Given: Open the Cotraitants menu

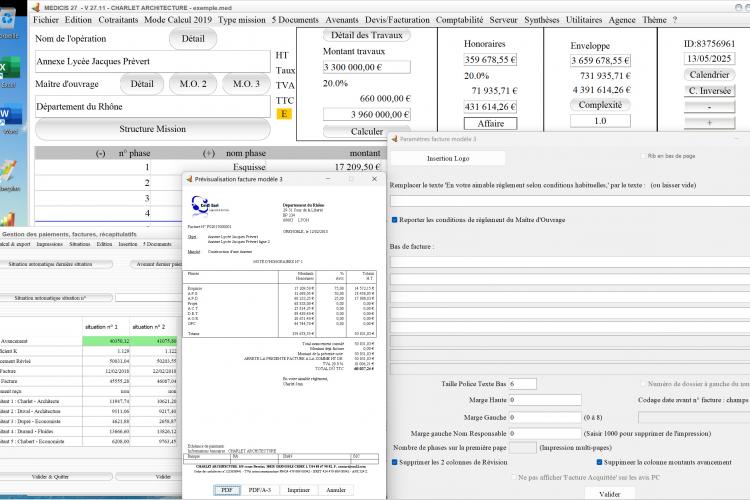Looking at the screenshot, I should [118, 20].
